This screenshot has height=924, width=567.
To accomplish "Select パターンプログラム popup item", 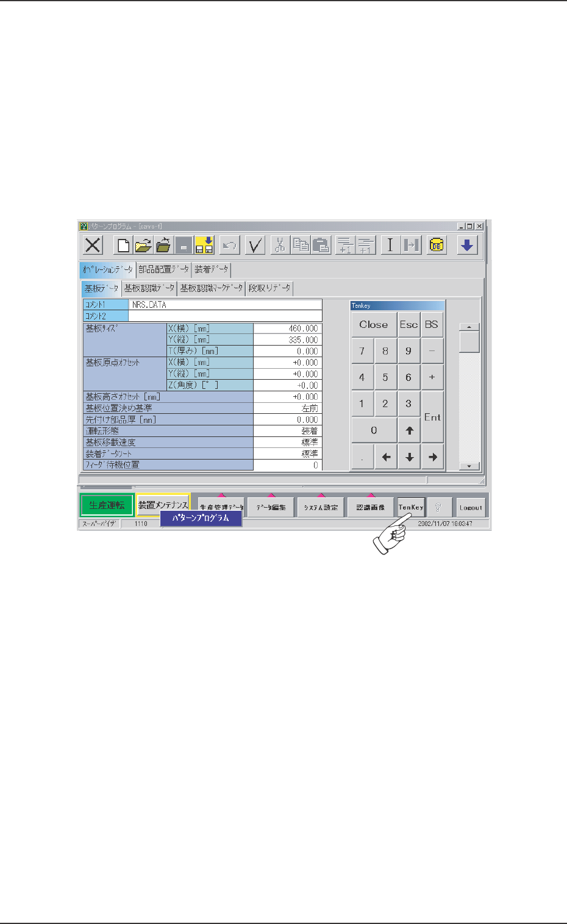I will point(201,518).
